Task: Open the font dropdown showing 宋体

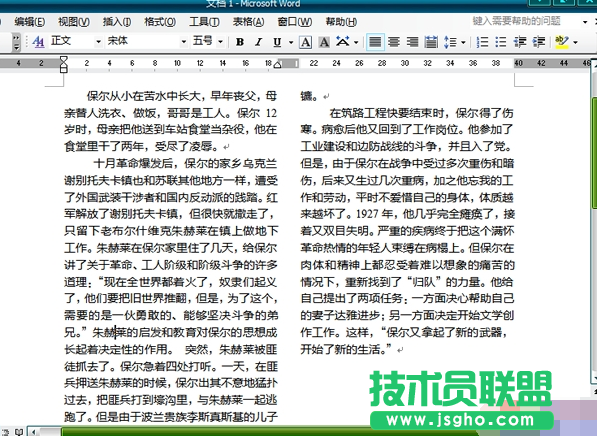Action: 184,42
